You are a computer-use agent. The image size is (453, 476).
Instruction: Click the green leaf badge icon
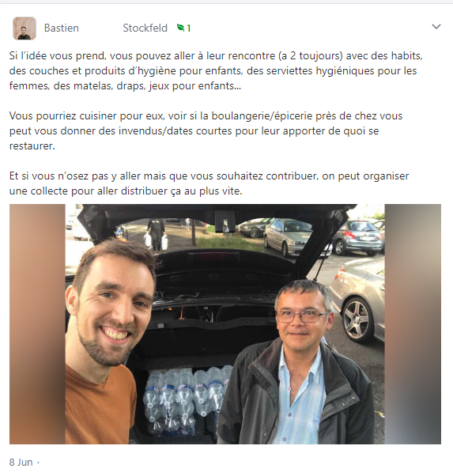181,28
